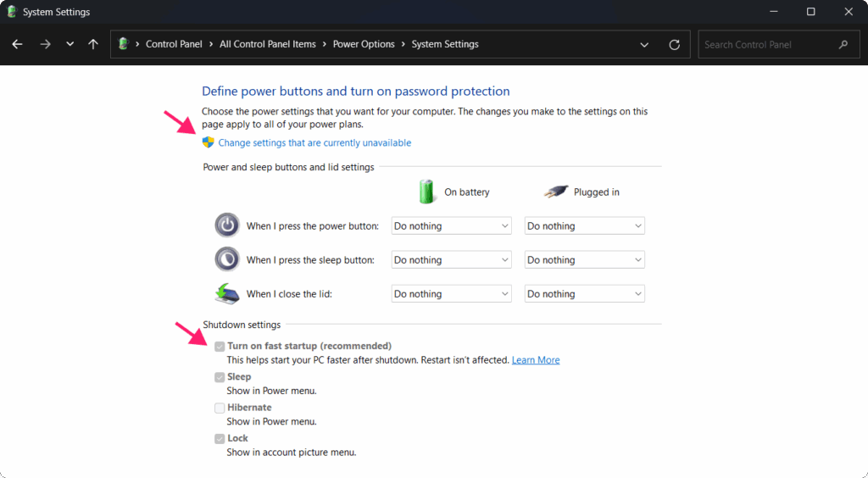The image size is (868, 478).
Task: Open address bar history dropdown chevron
Action: tap(644, 45)
